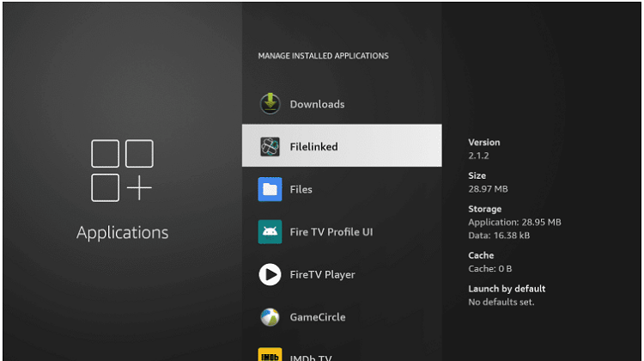Click the Version heading in the details
The width and height of the screenshot is (644, 361).
coord(484,143)
